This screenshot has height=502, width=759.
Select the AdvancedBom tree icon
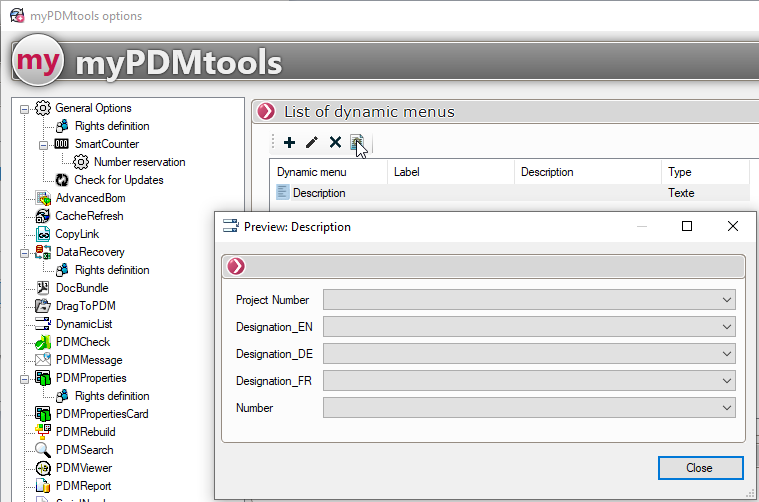tap(43, 198)
